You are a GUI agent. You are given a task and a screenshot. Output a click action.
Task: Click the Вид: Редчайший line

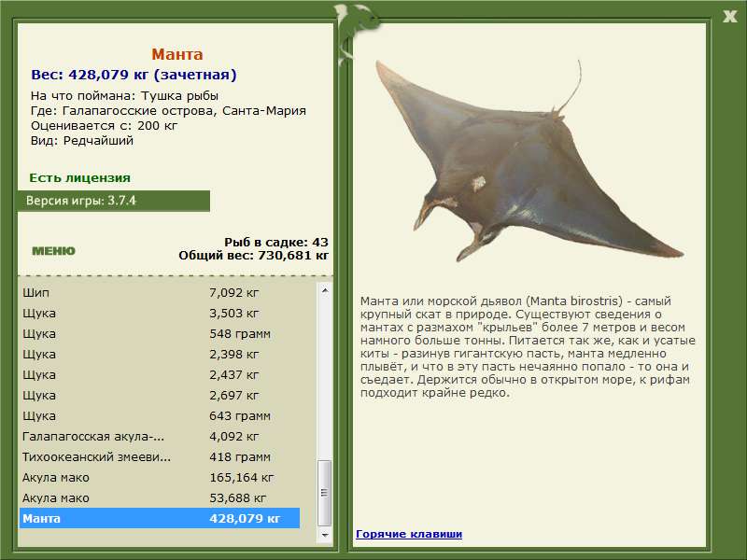[82, 141]
